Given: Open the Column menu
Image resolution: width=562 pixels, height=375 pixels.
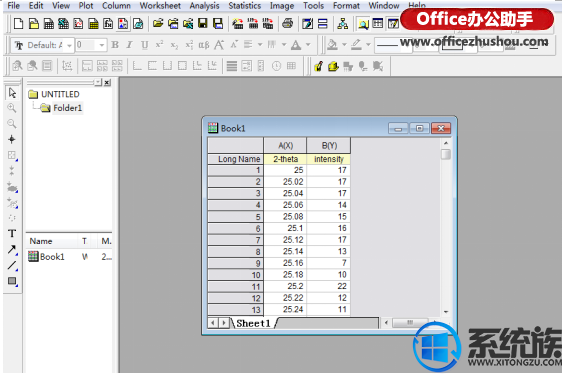Looking at the screenshot, I should [116, 6].
